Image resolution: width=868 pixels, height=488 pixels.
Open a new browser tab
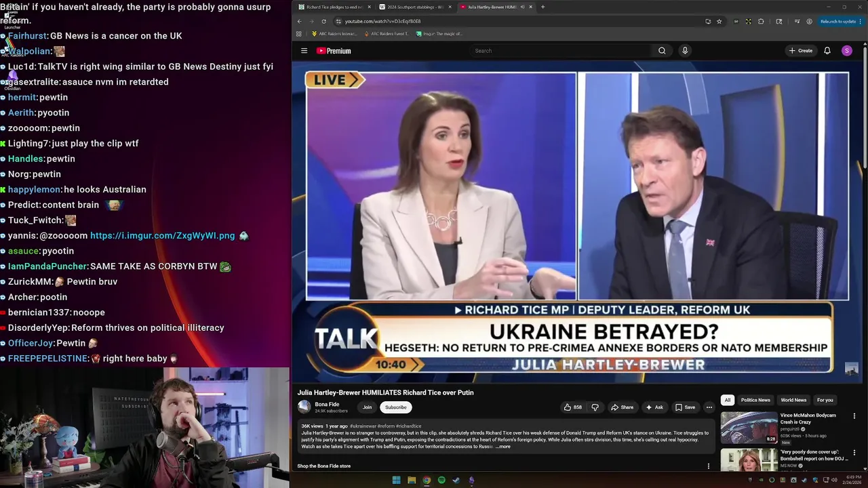(542, 7)
